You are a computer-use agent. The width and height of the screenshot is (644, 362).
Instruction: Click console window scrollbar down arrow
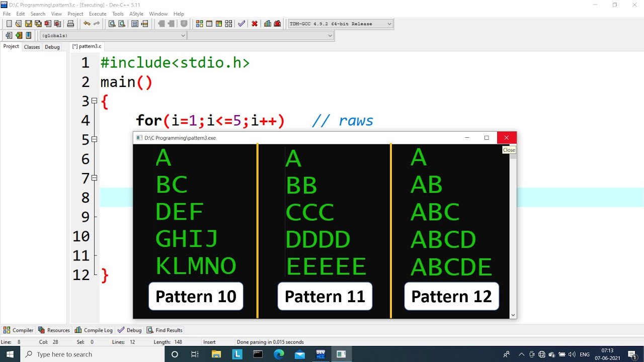coord(513,315)
